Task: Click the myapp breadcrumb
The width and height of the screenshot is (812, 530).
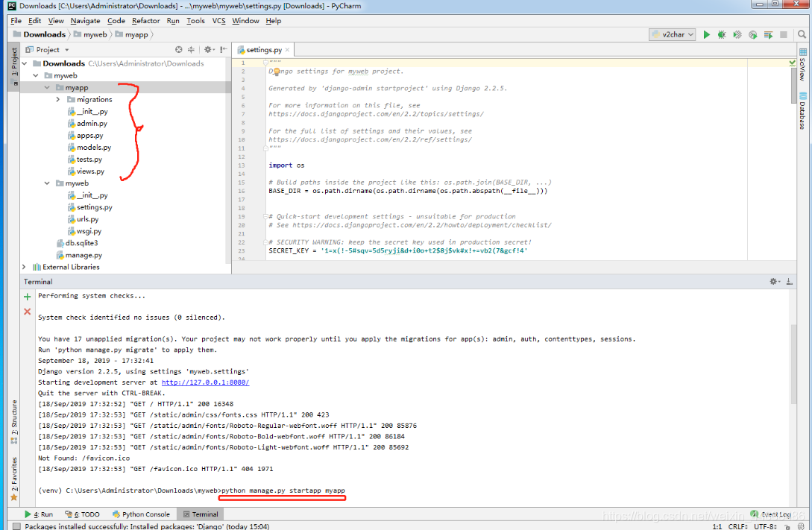Action: pos(131,35)
